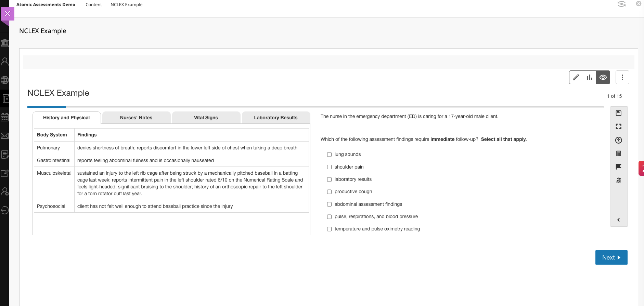Check the 'lung sounds' option
Image resolution: width=644 pixels, height=306 pixels.
[329, 155]
